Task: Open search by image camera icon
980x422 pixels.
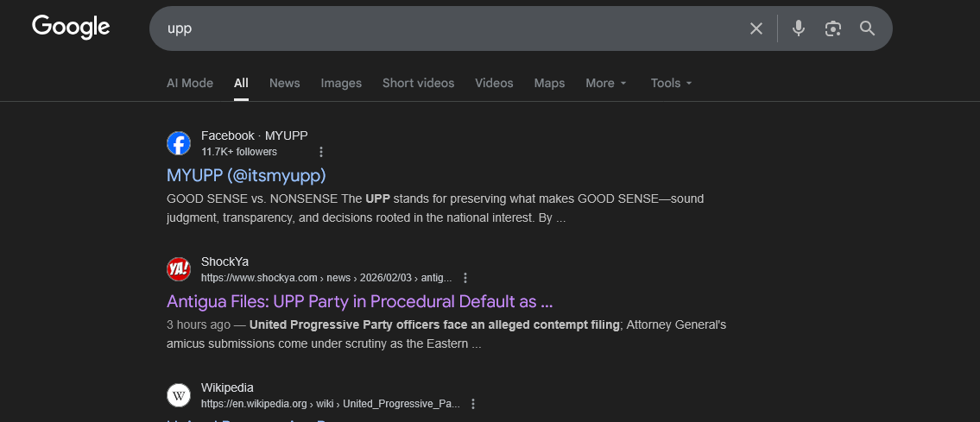Action: [832, 28]
